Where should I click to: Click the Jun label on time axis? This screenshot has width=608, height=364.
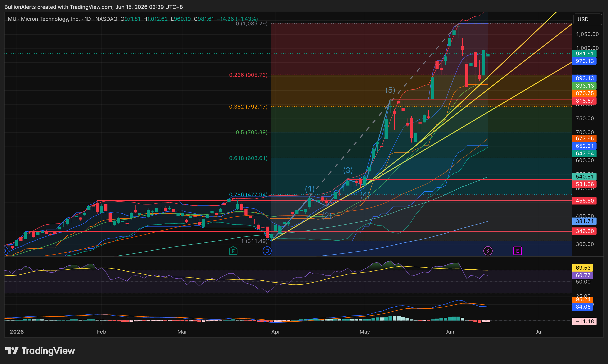pyautogui.click(x=450, y=332)
